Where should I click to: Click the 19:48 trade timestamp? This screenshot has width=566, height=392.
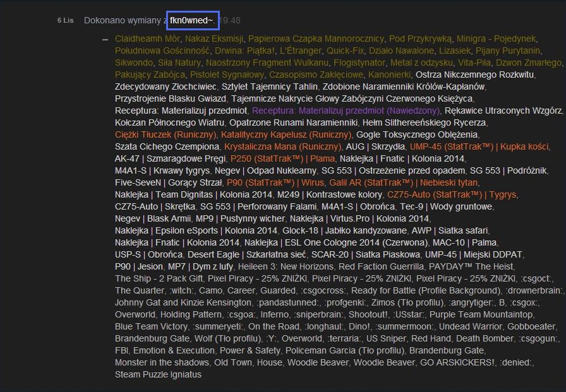point(230,21)
